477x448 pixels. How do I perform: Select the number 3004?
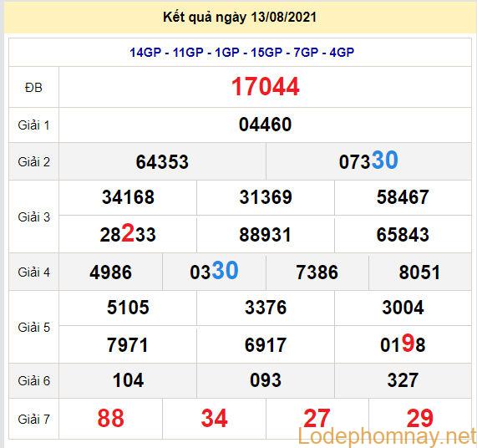click(x=403, y=307)
